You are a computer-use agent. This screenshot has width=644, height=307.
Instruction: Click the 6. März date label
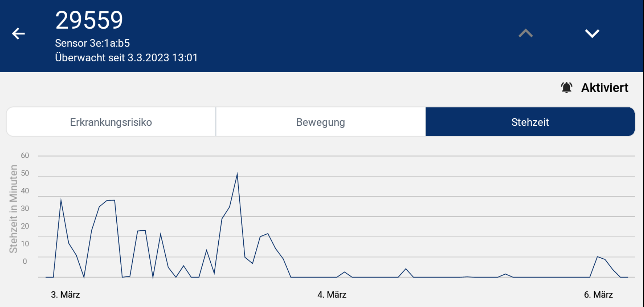tap(598, 295)
